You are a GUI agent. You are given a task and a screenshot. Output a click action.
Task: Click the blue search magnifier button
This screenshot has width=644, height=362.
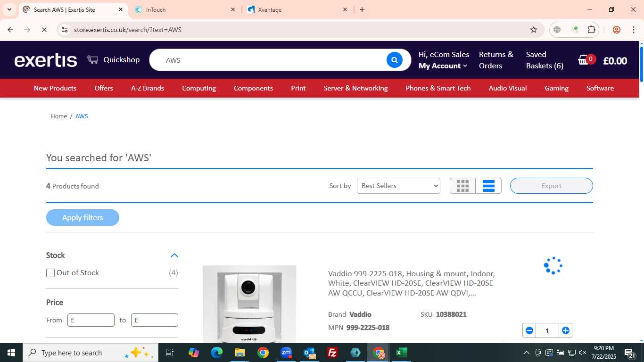tap(395, 60)
